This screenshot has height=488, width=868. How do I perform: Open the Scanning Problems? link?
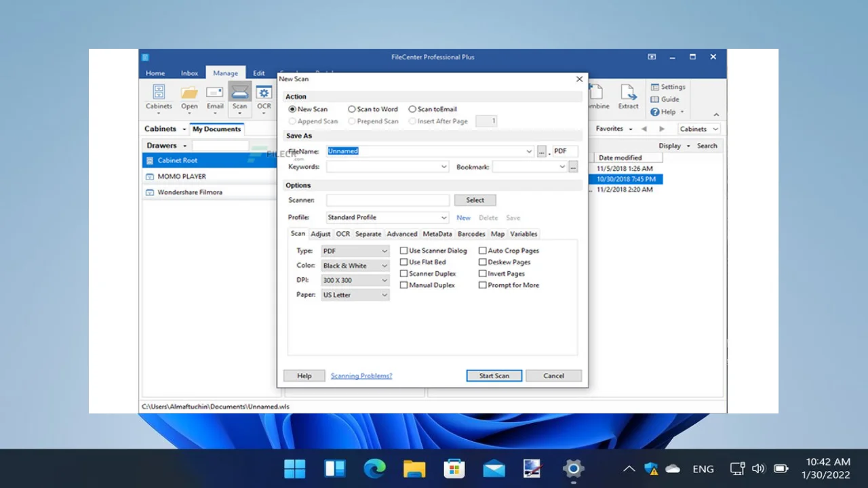point(361,375)
